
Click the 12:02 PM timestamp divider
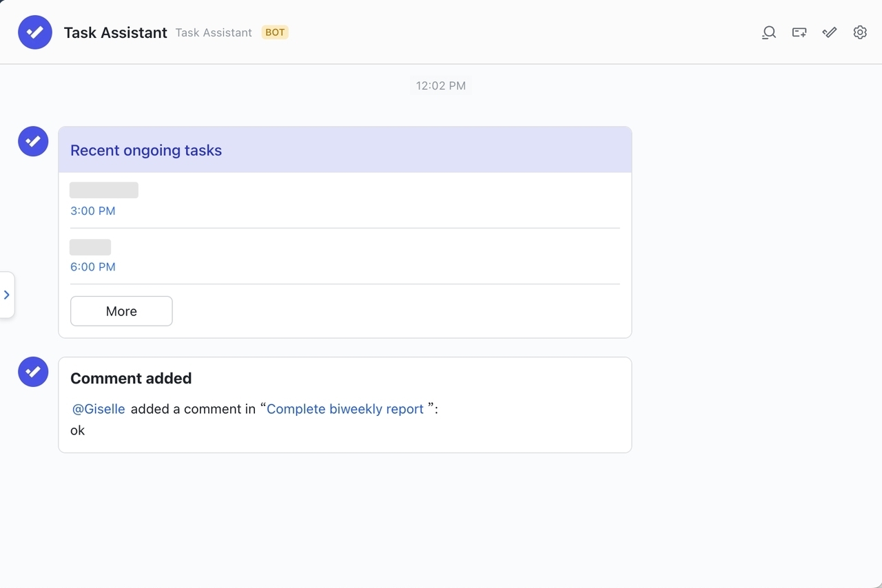(440, 85)
